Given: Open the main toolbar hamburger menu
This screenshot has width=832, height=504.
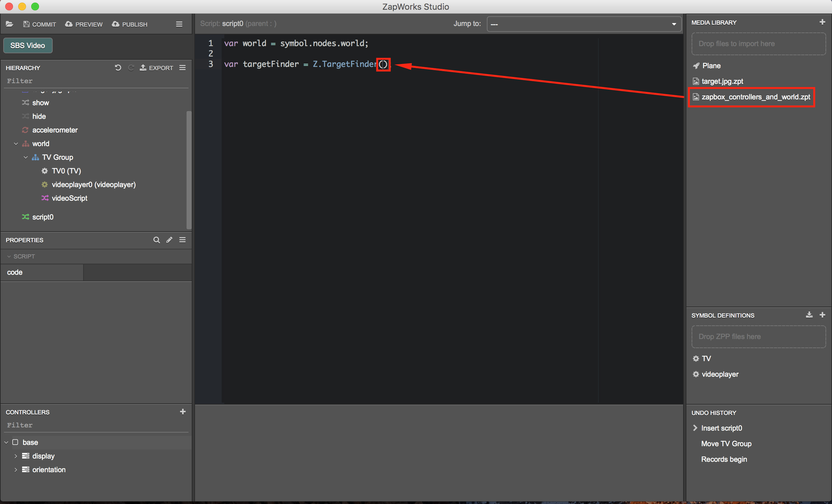Looking at the screenshot, I should coord(179,24).
